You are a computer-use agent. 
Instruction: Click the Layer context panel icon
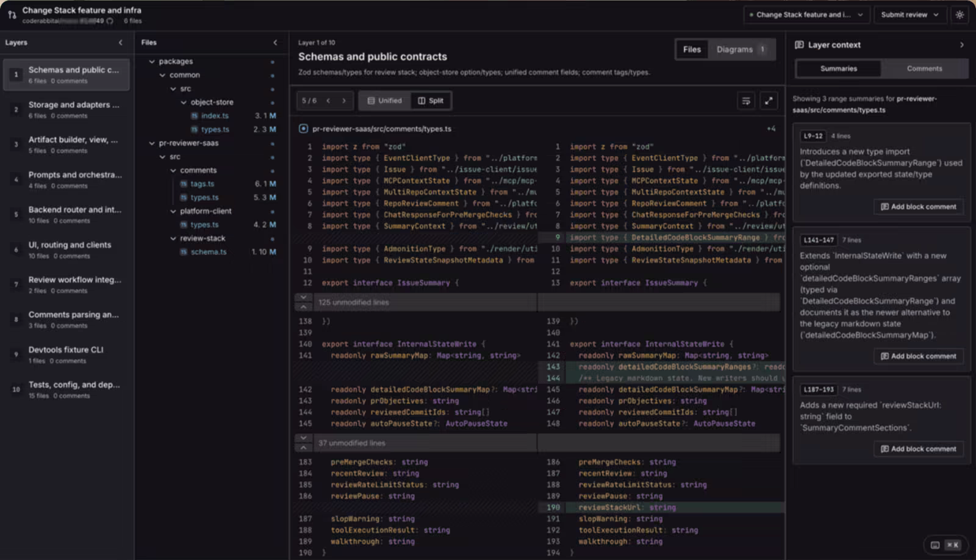point(799,45)
